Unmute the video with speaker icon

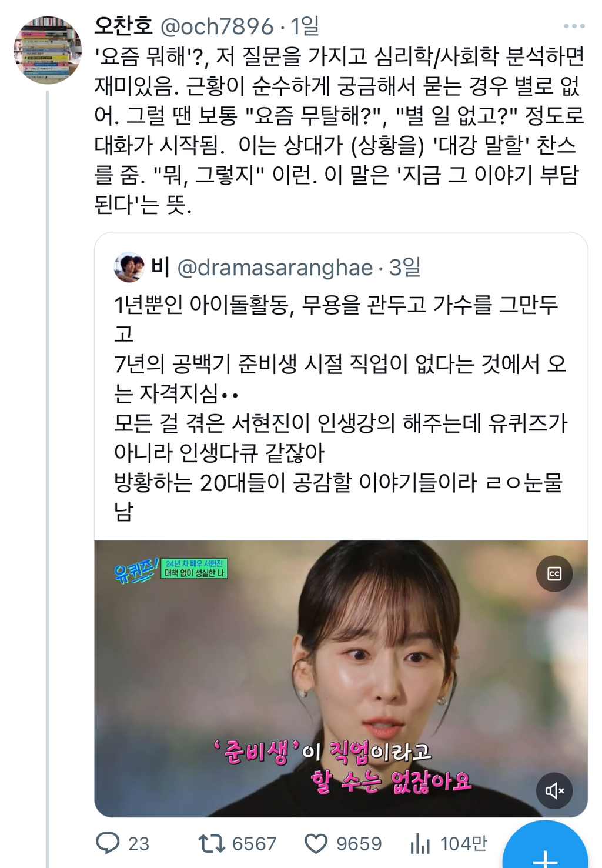point(554,790)
